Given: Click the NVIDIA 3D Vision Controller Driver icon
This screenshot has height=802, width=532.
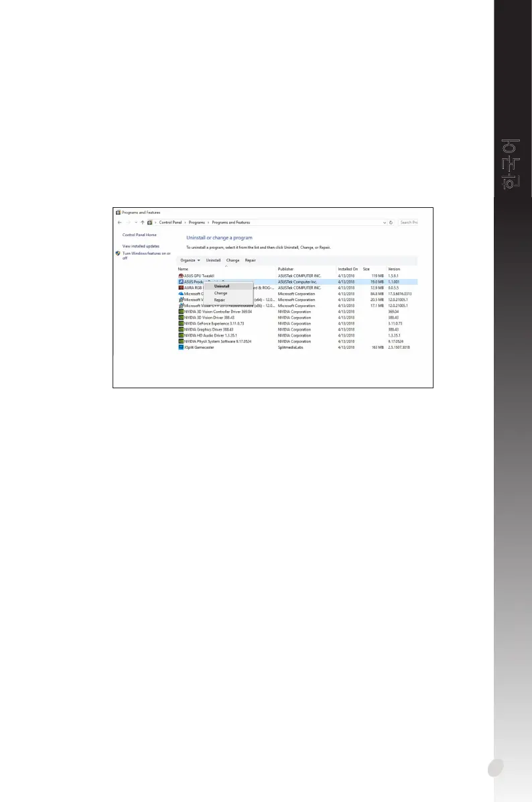Looking at the screenshot, I should tap(181, 312).
